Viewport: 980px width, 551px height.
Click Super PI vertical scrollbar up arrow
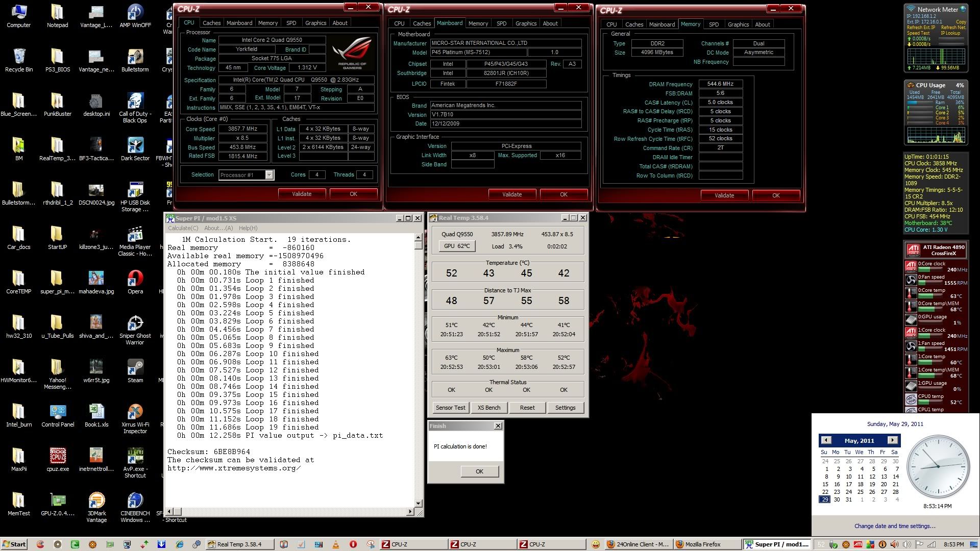(x=418, y=237)
